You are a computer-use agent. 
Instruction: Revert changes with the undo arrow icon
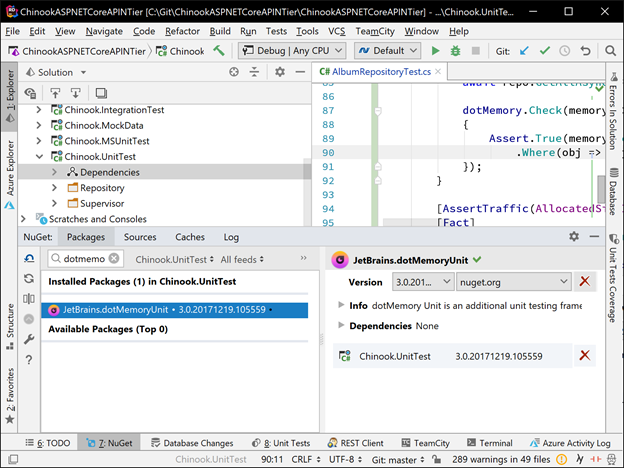click(585, 51)
